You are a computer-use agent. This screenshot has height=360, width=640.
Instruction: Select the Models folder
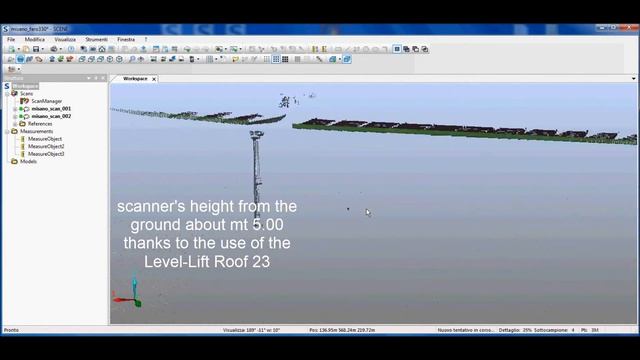point(28,161)
